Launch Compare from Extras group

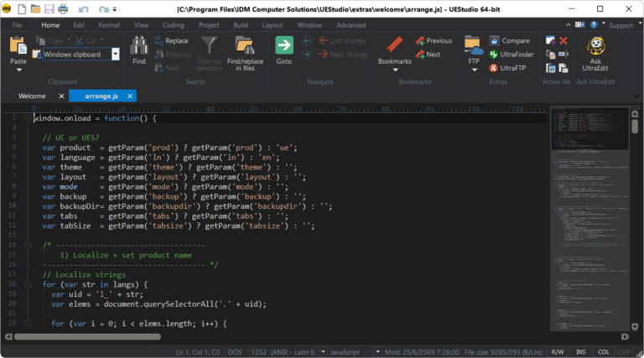[510, 40]
